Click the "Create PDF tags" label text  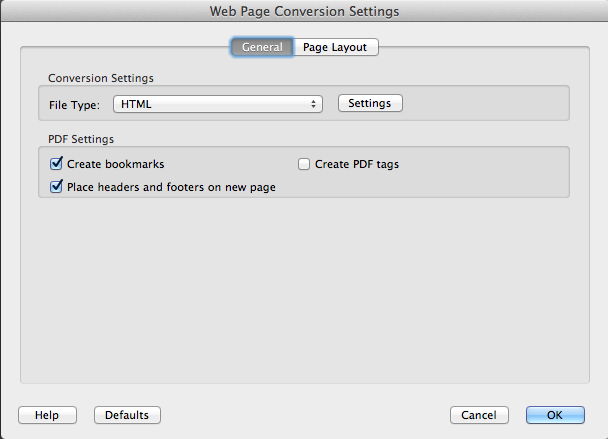[x=357, y=164]
